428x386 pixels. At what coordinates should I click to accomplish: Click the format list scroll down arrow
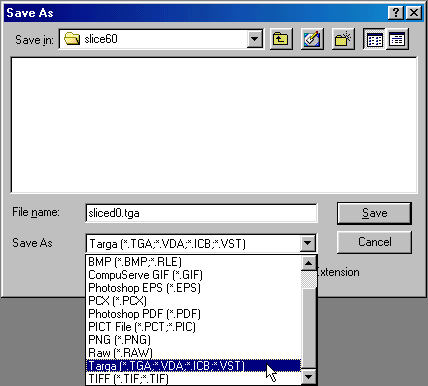(x=309, y=377)
